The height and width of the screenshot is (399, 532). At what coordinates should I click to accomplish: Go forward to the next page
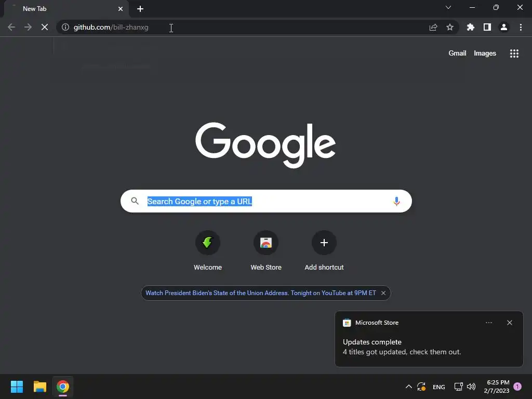coord(28,27)
